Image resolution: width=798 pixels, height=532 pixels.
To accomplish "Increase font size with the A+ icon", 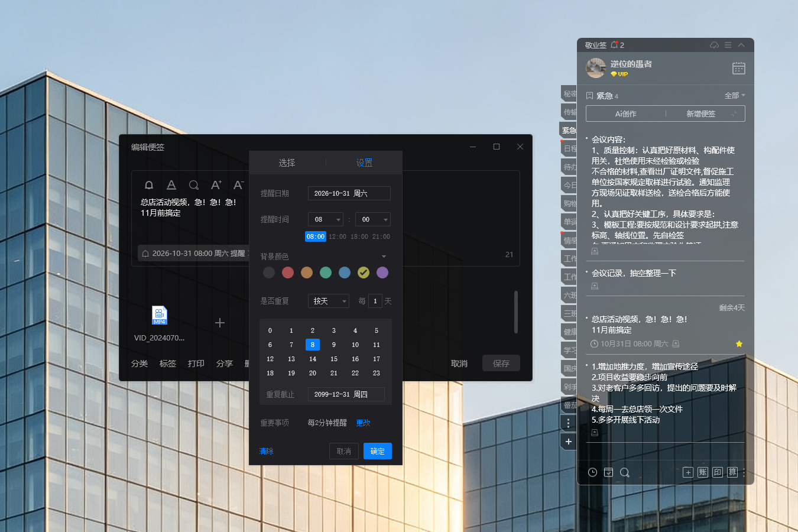I will click(216, 185).
